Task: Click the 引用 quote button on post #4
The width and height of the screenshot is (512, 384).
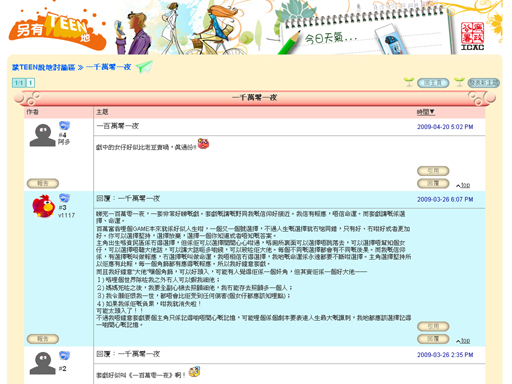Action: tap(433, 171)
